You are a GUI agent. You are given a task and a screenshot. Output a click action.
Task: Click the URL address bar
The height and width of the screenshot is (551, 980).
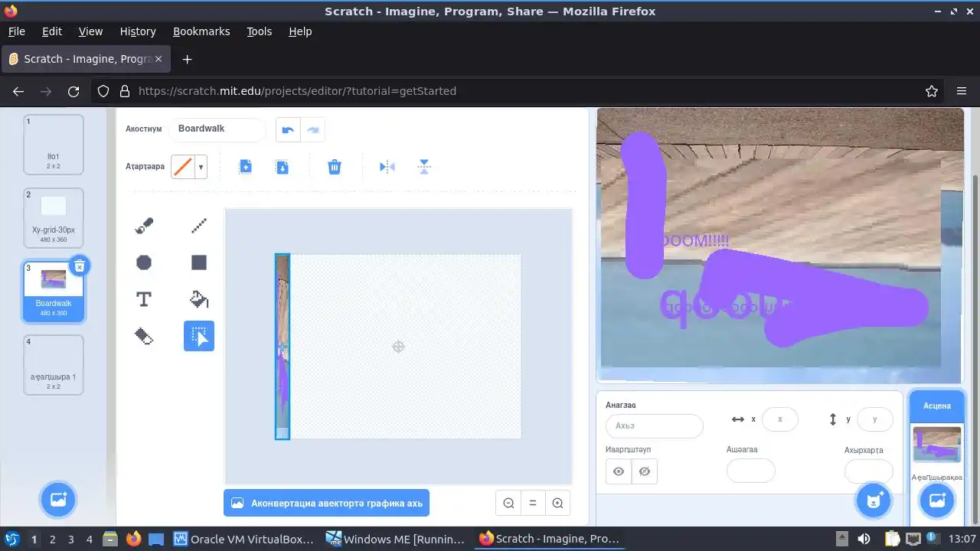tap(518, 91)
